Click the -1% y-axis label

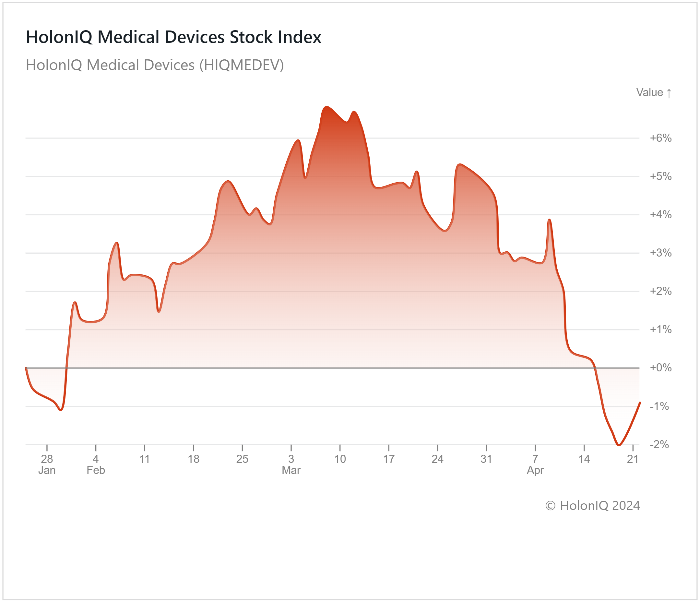pos(659,406)
